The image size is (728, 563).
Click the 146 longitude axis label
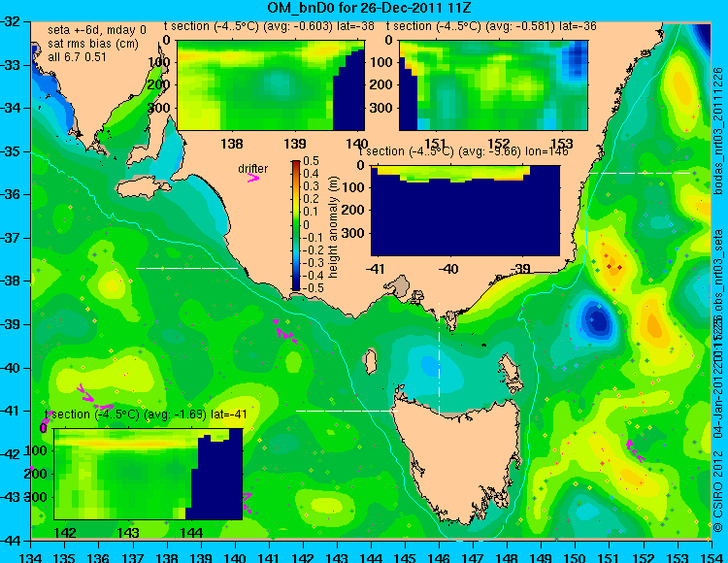439,557
